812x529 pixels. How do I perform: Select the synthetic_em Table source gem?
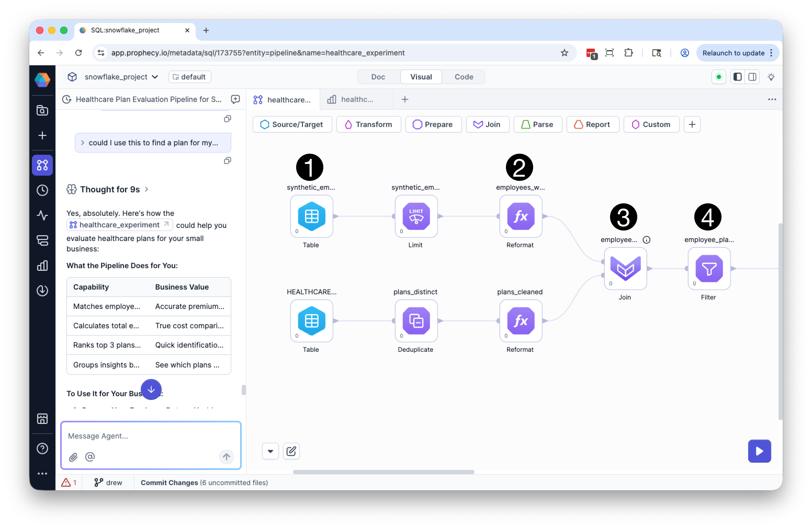point(312,216)
